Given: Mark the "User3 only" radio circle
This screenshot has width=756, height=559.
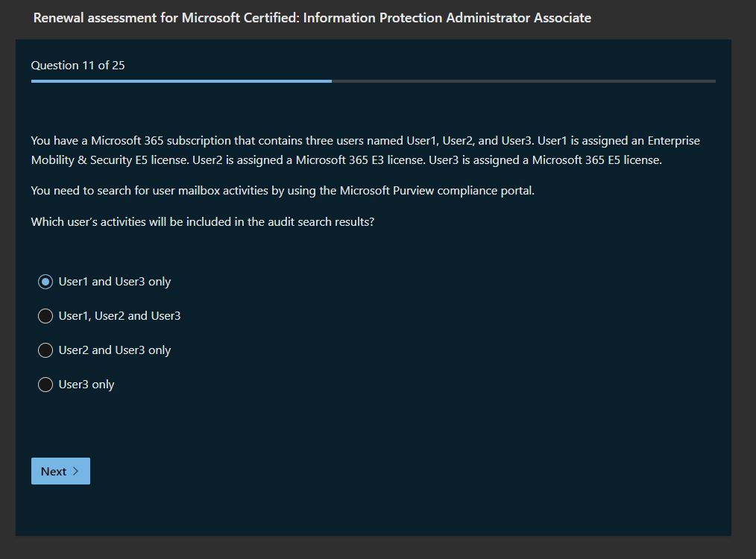Looking at the screenshot, I should coord(45,385).
